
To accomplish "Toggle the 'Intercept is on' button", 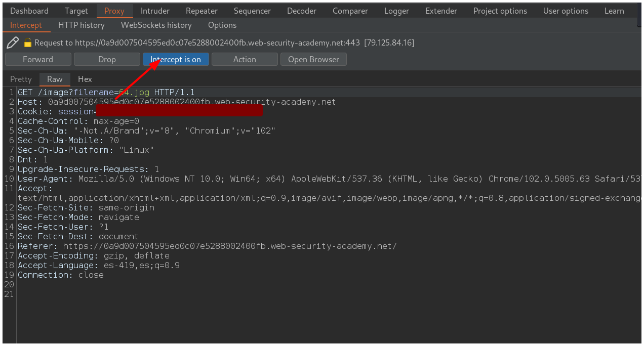I will [176, 59].
